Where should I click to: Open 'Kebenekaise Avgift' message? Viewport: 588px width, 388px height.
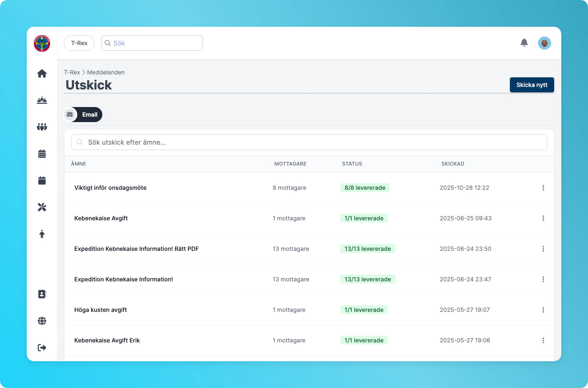coord(101,218)
